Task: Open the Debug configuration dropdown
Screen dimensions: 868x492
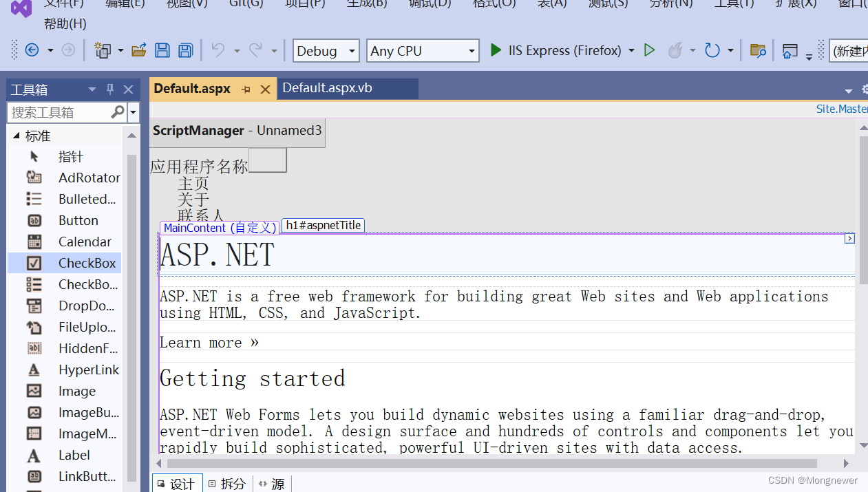Action: pos(326,50)
